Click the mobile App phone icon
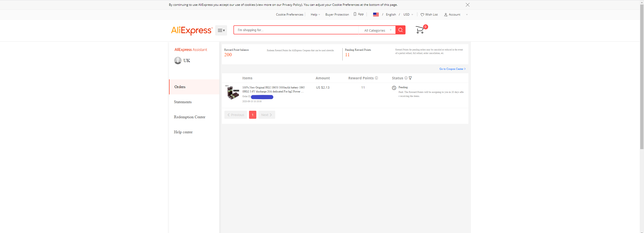The width and height of the screenshot is (644, 233). pyautogui.click(x=355, y=14)
